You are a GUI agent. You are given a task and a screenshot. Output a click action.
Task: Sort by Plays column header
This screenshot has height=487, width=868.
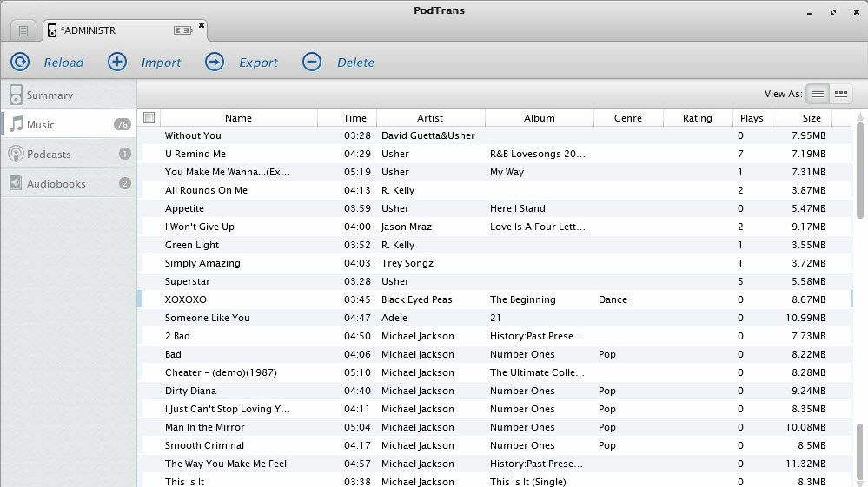click(752, 118)
